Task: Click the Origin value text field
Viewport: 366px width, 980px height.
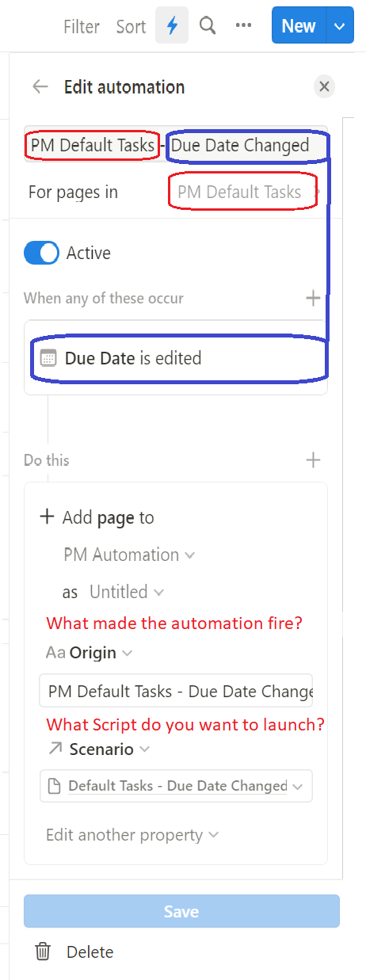Action: [176, 691]
